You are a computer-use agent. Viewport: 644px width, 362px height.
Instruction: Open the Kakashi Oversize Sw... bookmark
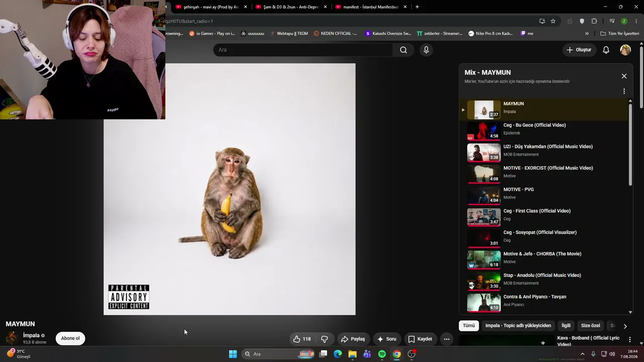point(388,34)
